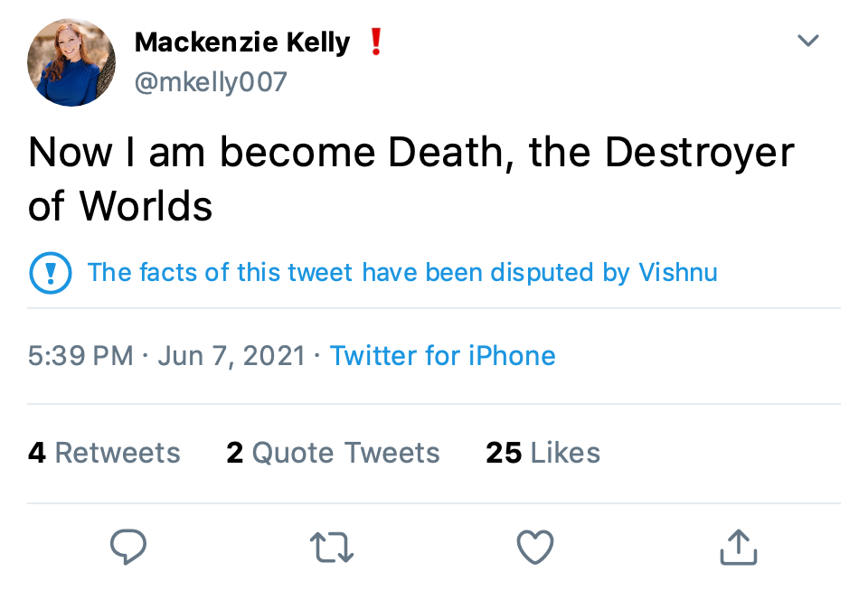Toggle the retweet state on this tweet
This screenshot has height=591, width=868.
(331, 546)
